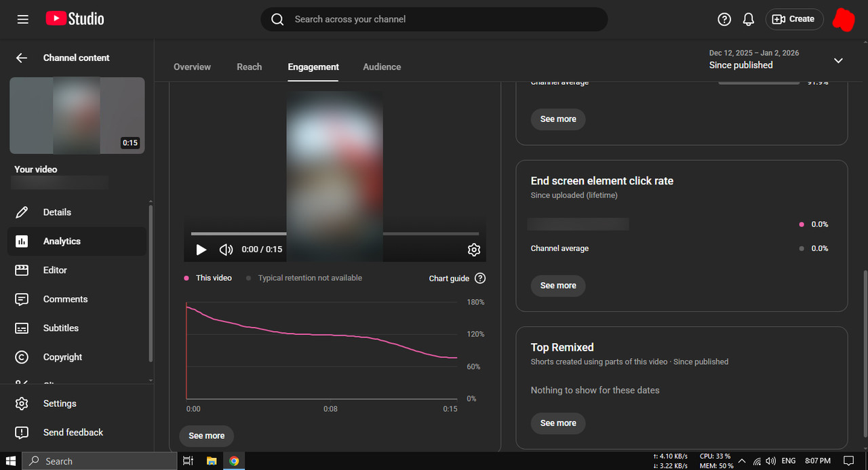Click Send feedback
Viewport: 868px width, 470px height.
77,432
